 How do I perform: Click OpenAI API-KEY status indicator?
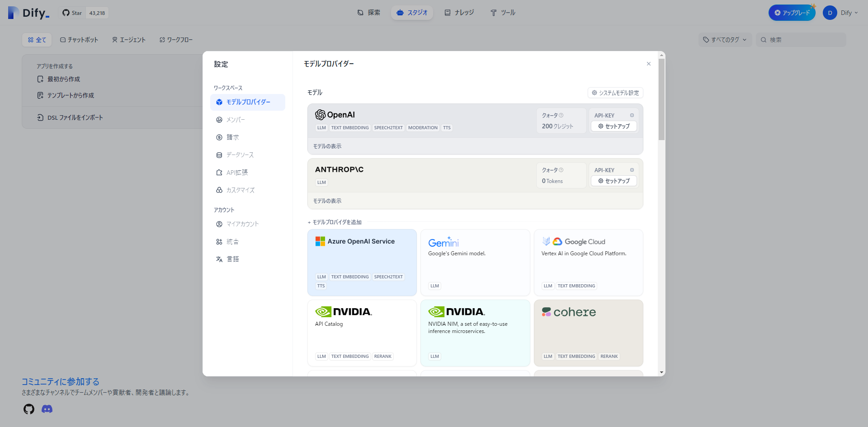[632, 116]
